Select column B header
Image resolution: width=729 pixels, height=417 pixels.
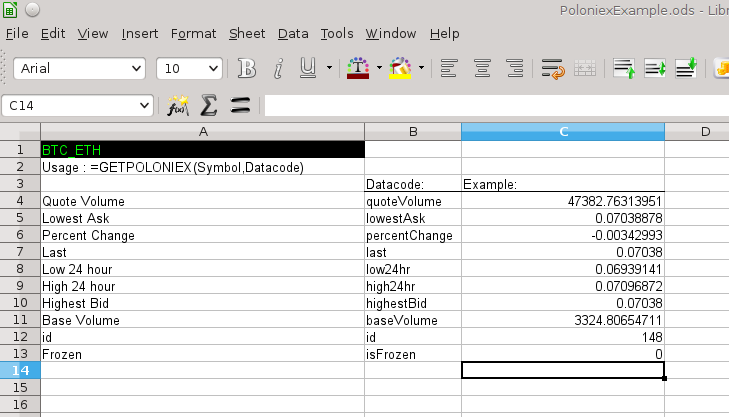coord(413,132)
